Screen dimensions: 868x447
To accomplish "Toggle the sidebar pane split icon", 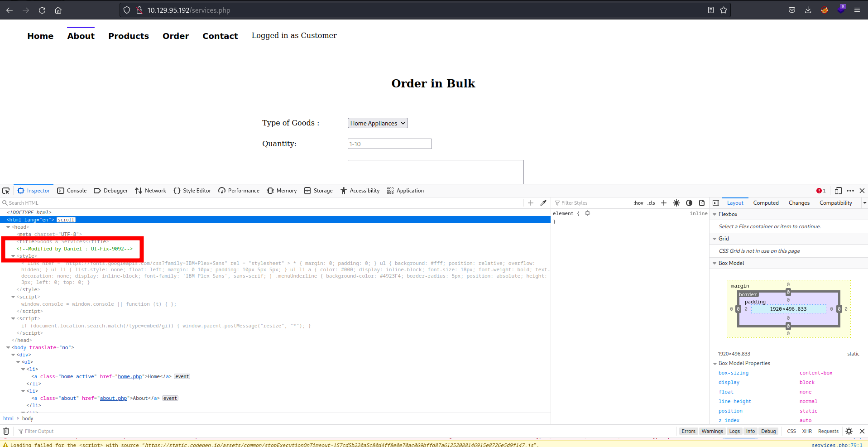I will tap(716, 203).
